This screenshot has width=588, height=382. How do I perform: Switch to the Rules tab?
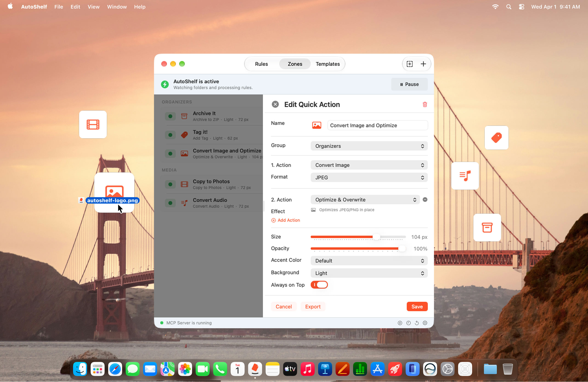(261, 64)
